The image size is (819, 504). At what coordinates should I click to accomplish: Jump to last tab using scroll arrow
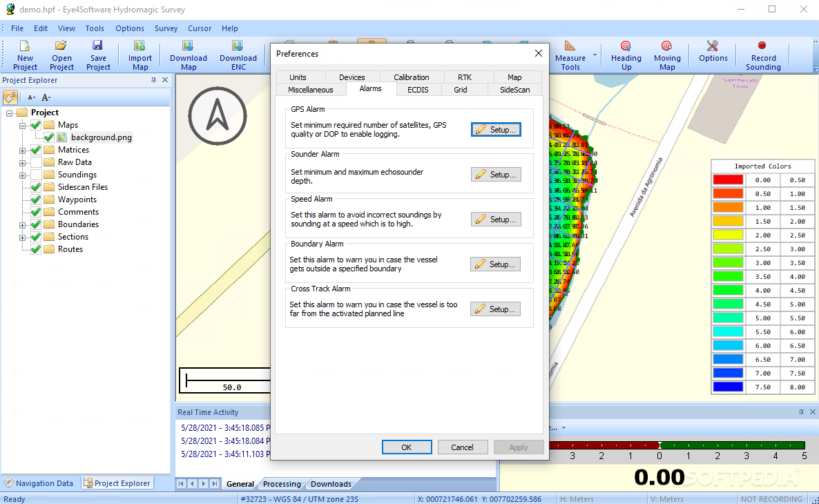pos(214,483)
